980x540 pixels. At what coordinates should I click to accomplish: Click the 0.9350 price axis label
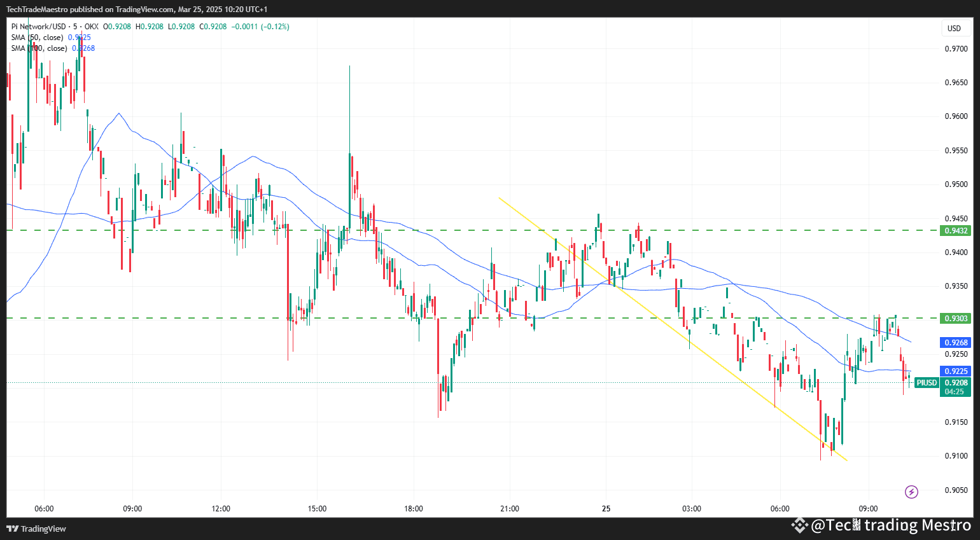956,286
